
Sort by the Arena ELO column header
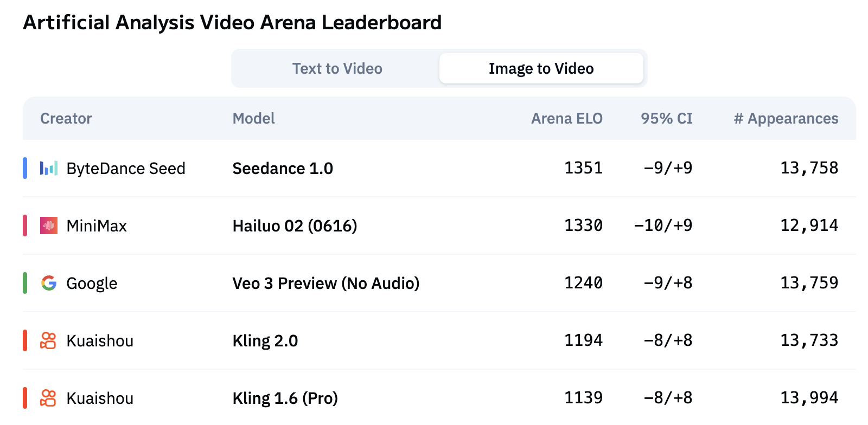(566, 119)
